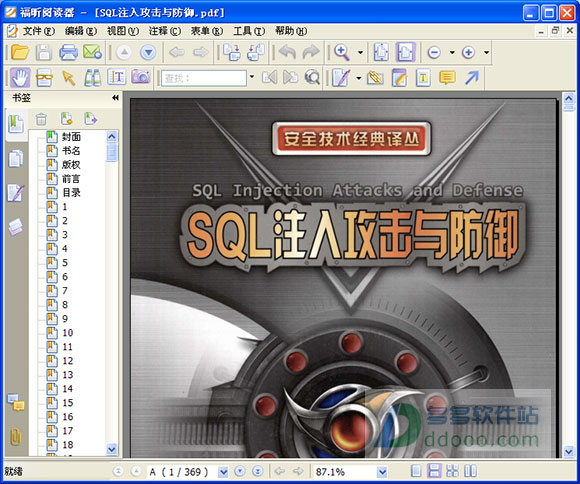Screen dimensions: 580x484
Task: Select the typewriter tool
Action: [423, 78]
